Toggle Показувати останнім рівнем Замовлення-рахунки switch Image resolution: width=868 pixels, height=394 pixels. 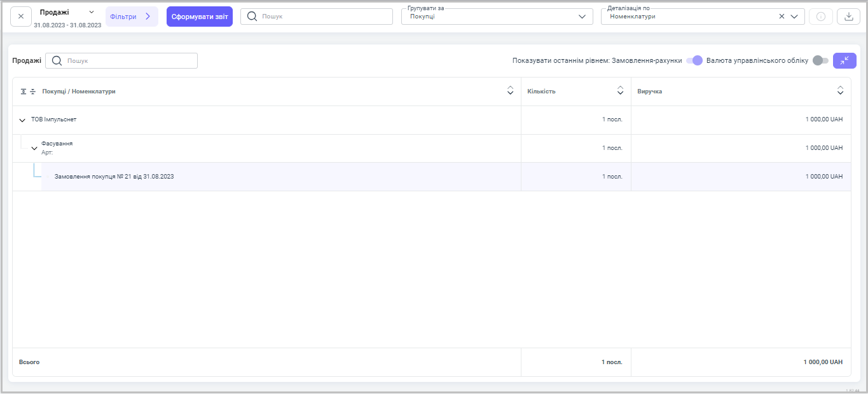click(x=694, y=60)
